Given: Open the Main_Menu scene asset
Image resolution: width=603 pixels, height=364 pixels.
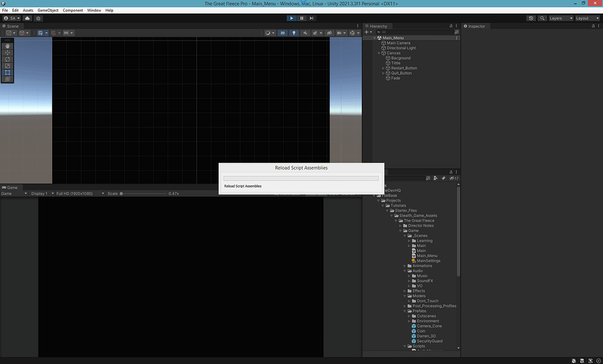Looking at the screenshot, I should (x=426, y=256).
